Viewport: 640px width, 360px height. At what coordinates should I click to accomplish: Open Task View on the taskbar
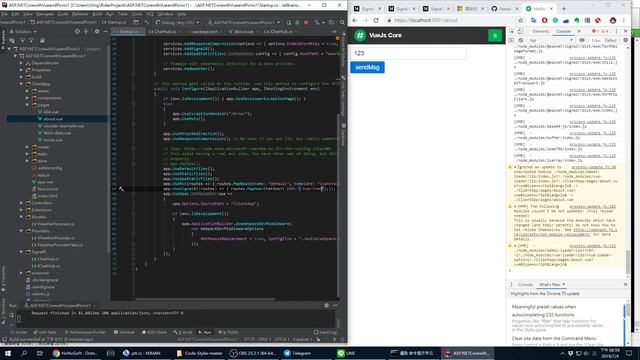click(40, 353)
